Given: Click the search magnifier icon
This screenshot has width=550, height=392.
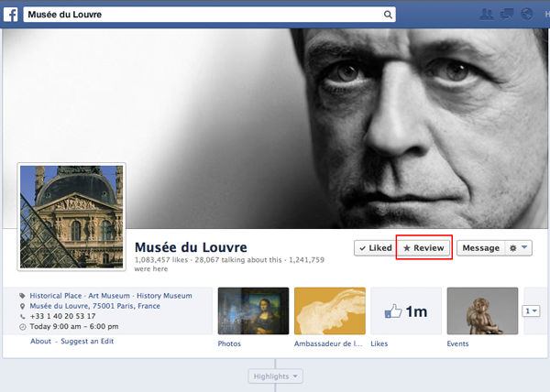Looking at the screenshot, I should click(388, 15).
